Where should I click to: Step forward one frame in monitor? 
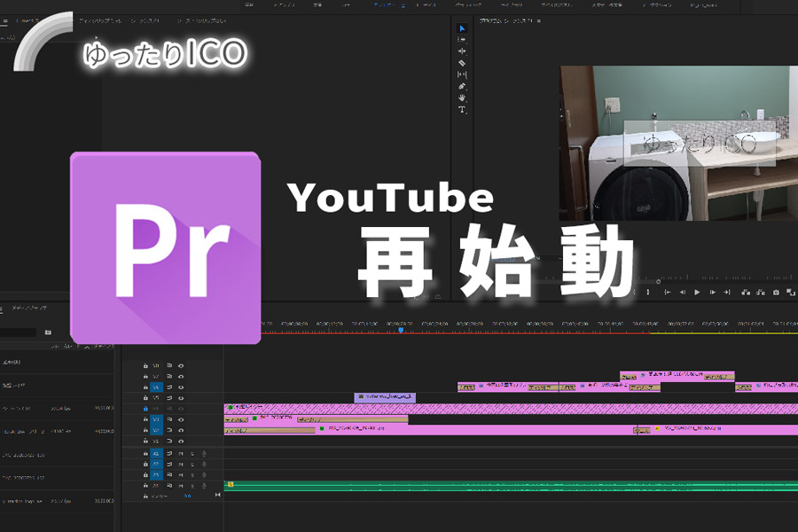(x=713, y=293)
